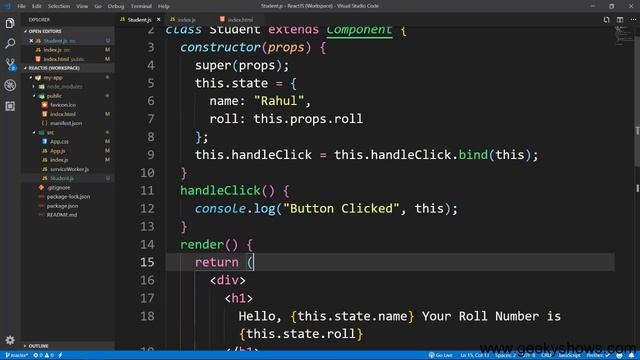Close the Student.js editor tab
Screen dimensions: 640x360
coord(158,20)
